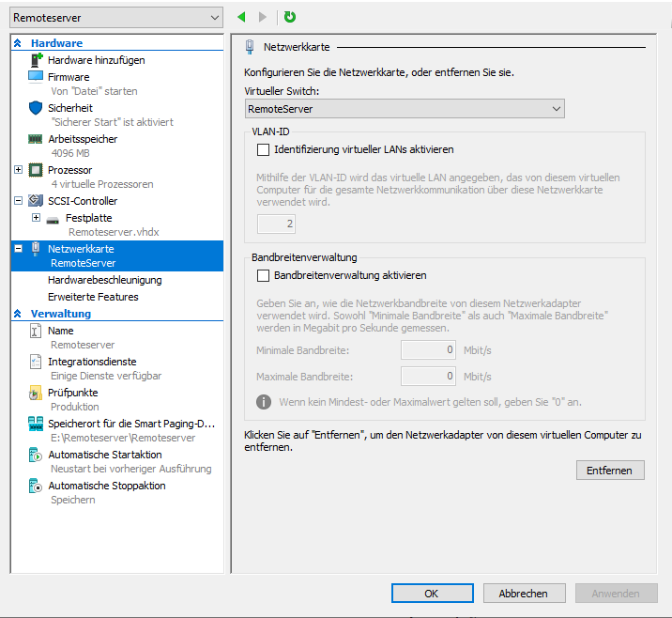Click the green back arrow icon
This screenshot has height=618, width=672.
[x=241, y=17]
